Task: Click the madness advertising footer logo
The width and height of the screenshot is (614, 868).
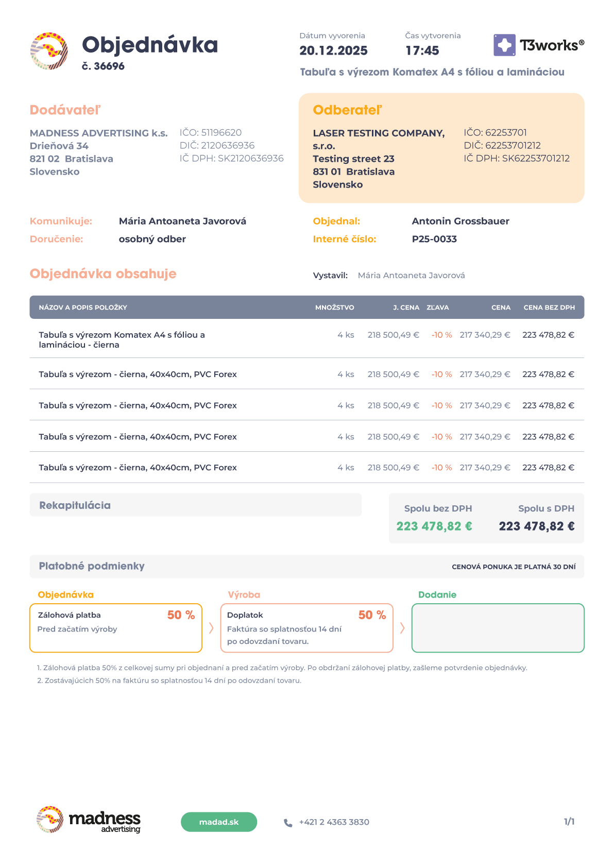Action: (x=89, y=819)
